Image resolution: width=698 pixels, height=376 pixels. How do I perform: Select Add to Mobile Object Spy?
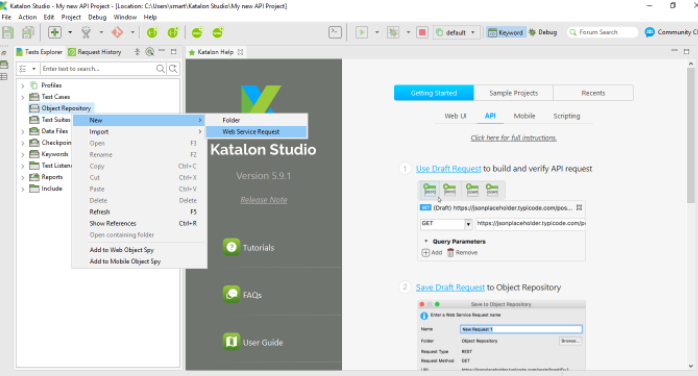139,262
